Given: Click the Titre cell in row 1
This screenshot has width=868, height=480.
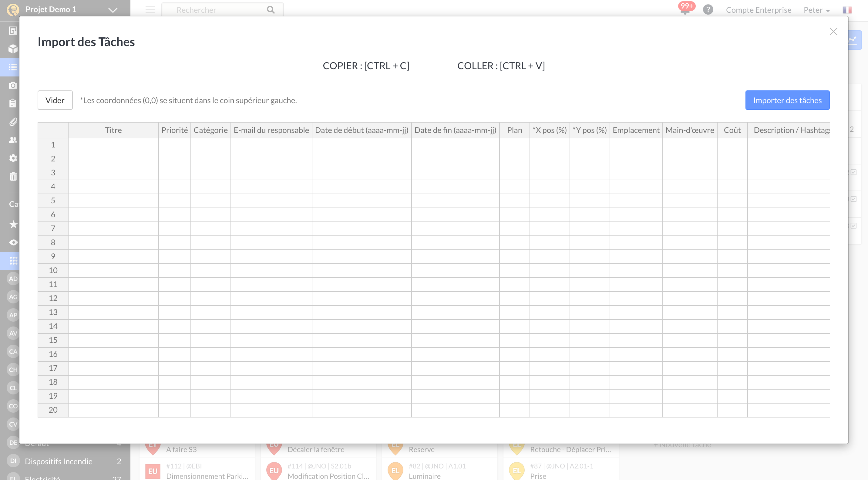Looking at the screenshot, I should 113,145.
